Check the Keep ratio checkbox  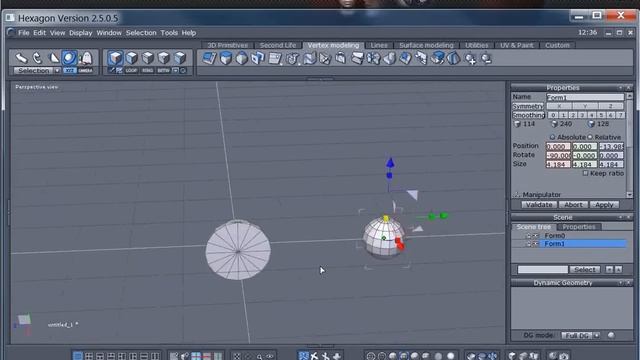pos(585,173)
